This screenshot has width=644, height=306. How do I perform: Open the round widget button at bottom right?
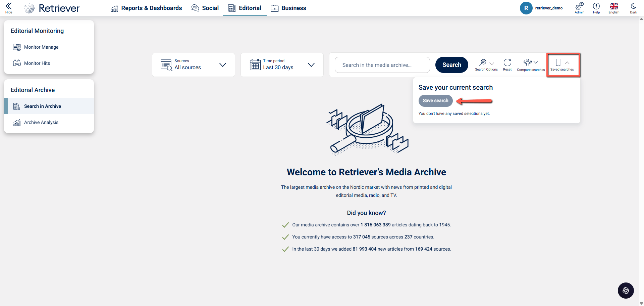coord(626,291)
